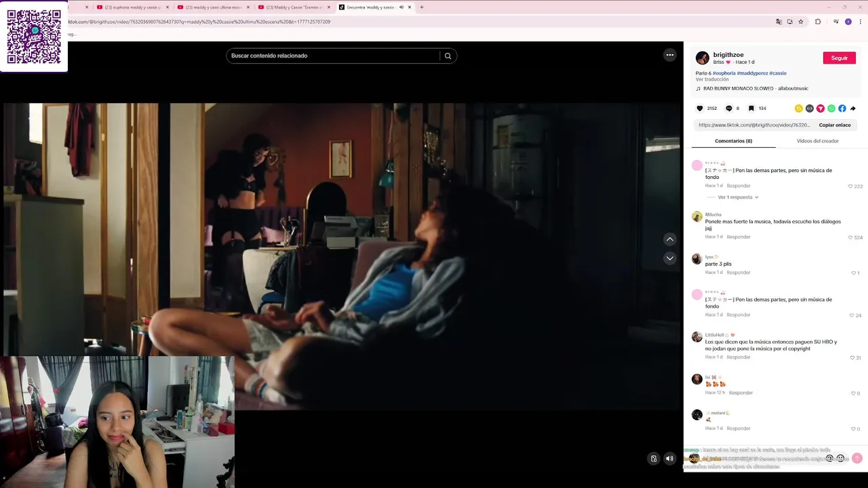Viewport: 868px width, 488px height.
Task: Close the 'euphoria maddy y cassie' tab
Action: (167, 7)
